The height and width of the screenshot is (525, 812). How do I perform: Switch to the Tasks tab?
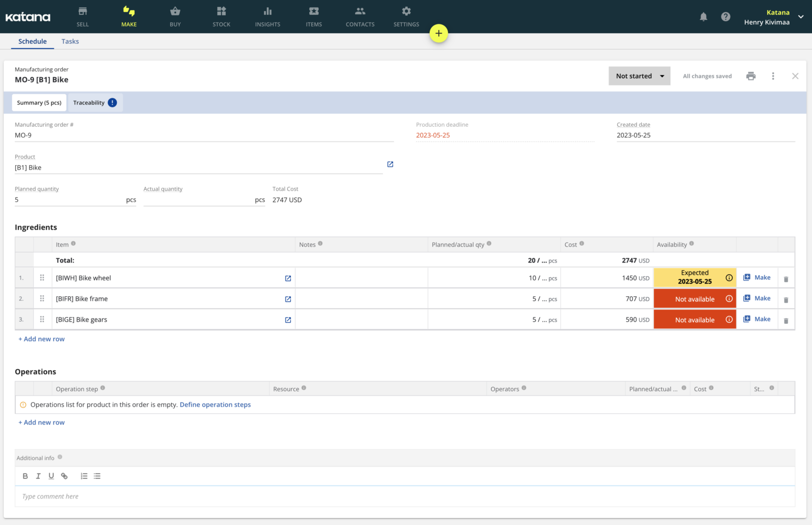click(70, 41)
